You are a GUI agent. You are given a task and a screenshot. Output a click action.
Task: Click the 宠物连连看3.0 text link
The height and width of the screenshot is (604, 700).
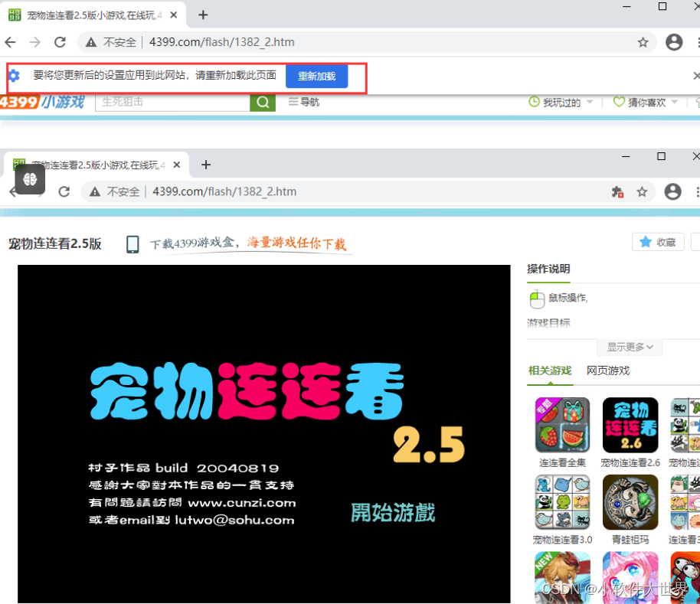562,540
